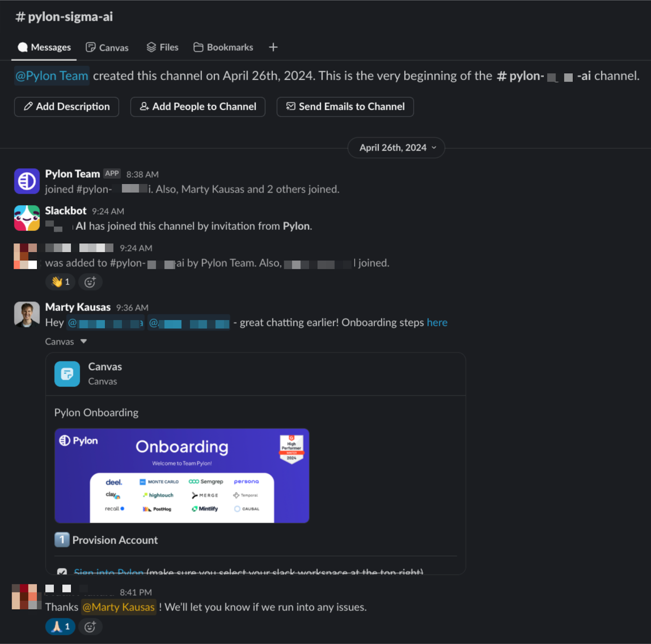The width and height of the screenshot is (651, 644).
Task: Open the April 26th, 2024 date dropdown
Action: 396,148
